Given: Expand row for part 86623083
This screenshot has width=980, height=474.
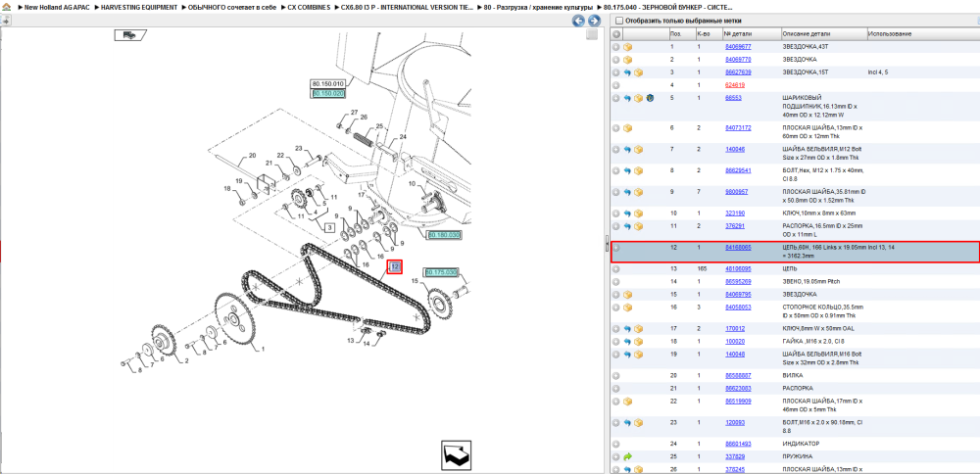Looking at the screenshot, I should [x=616, y=389].
